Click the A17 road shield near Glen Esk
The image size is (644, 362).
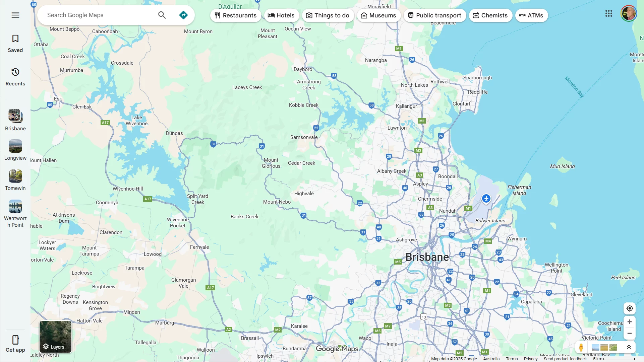click(105, 123)
